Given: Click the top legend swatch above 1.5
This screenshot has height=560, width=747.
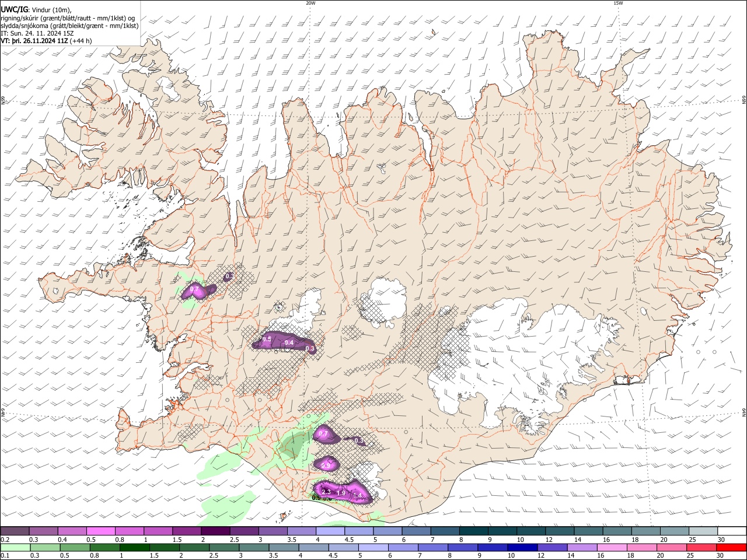Looking at the screenshot, I should pos(187,531).
